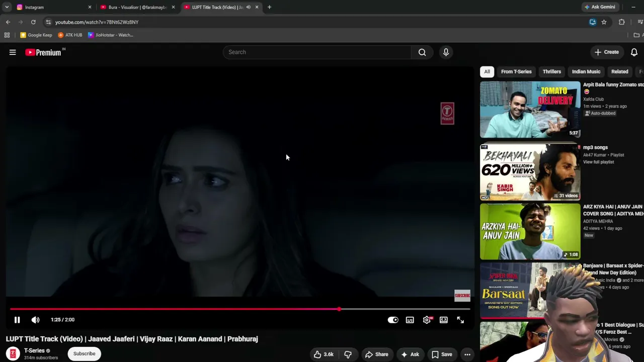Open the Arz Kiya Hai cover thumbnail
The width and height of the screenshot is (644, 362).
530,231
